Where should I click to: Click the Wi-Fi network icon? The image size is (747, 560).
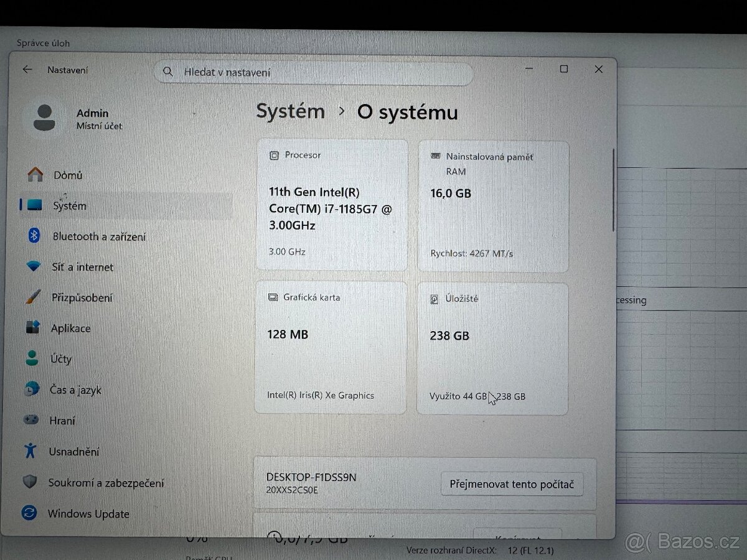(34, 267)
